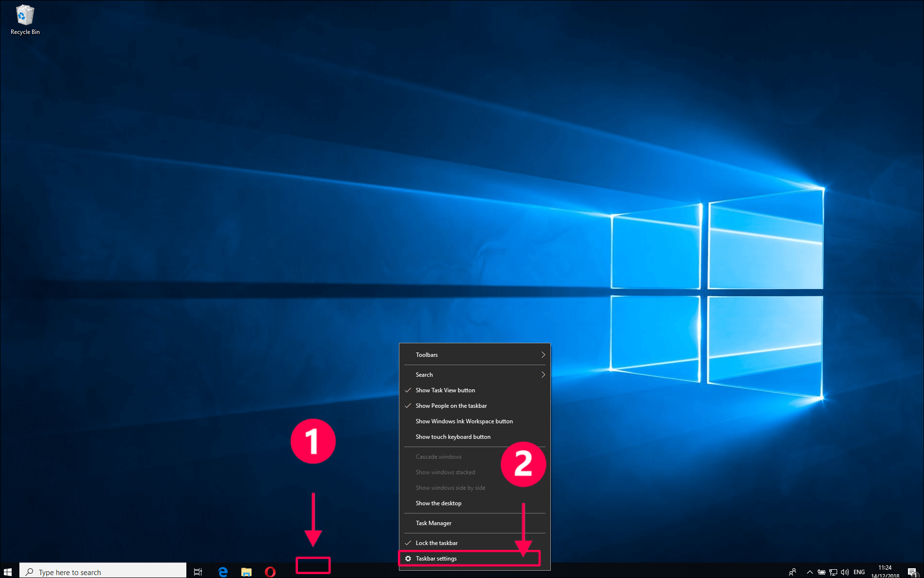Enable Show Windows Ink Workspace button

click(x=475, y=421)
